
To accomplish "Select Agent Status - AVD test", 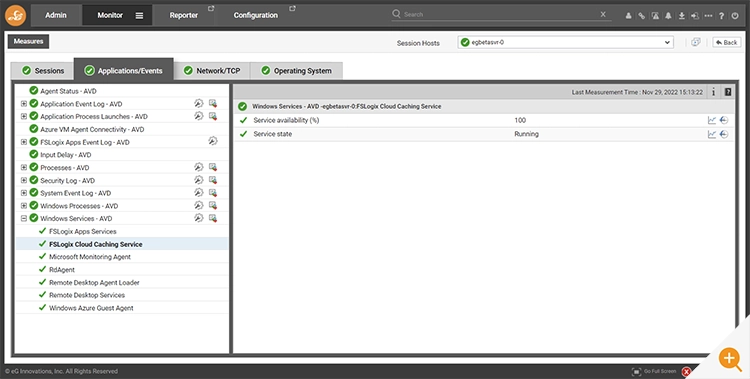I will point(68,91).
